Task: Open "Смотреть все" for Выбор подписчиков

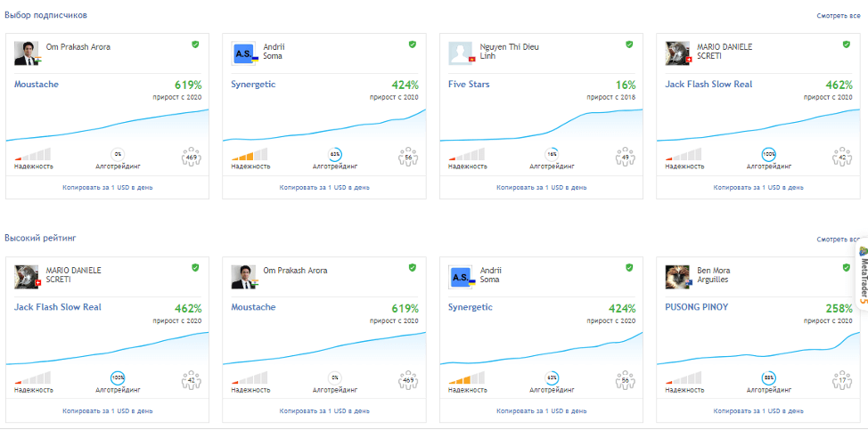Action: (x=838, y=16)
